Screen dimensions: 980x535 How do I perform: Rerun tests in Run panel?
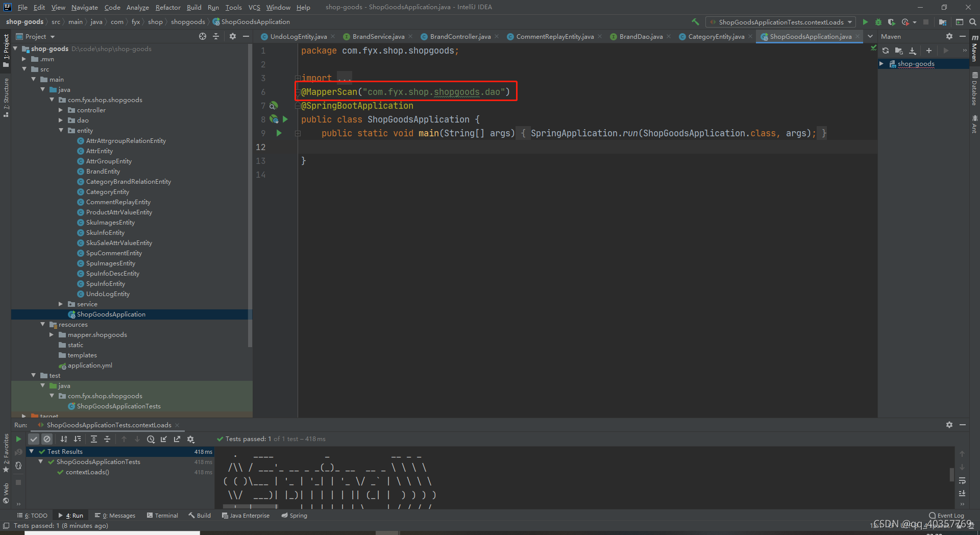coord(18,439)
